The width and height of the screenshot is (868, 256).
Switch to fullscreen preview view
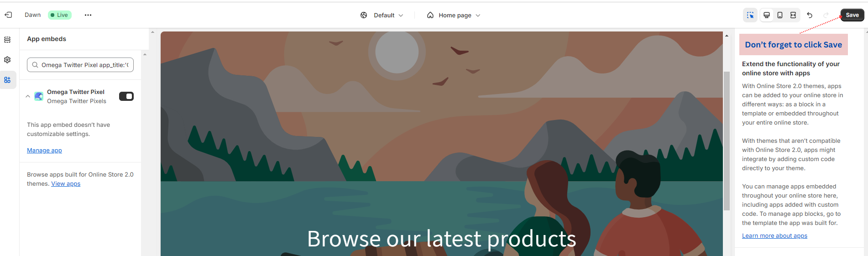point(793,15)
